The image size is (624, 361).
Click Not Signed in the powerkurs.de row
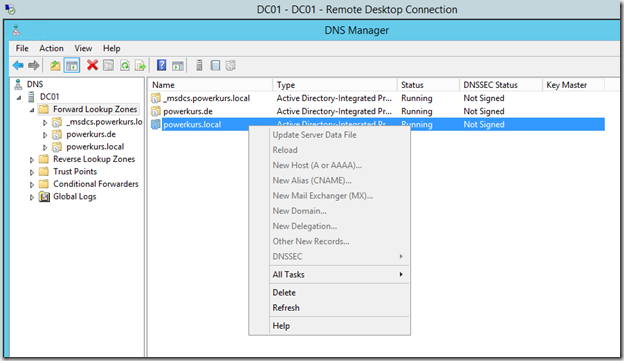click(x=484, y=111)
